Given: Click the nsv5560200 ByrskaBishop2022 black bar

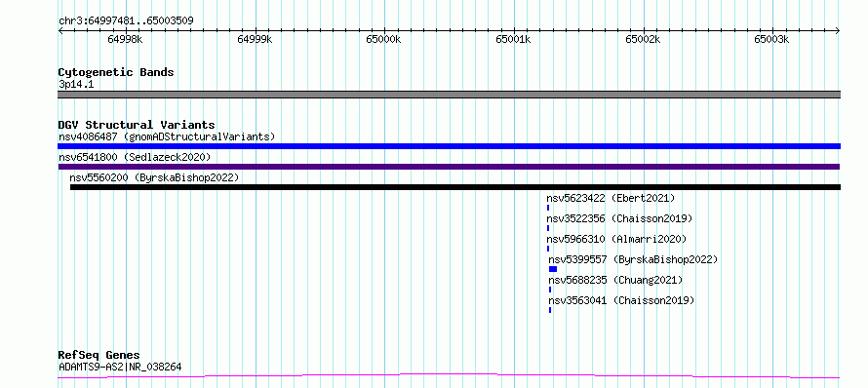Looking at the screenshot, I should (x=455, y=187).
